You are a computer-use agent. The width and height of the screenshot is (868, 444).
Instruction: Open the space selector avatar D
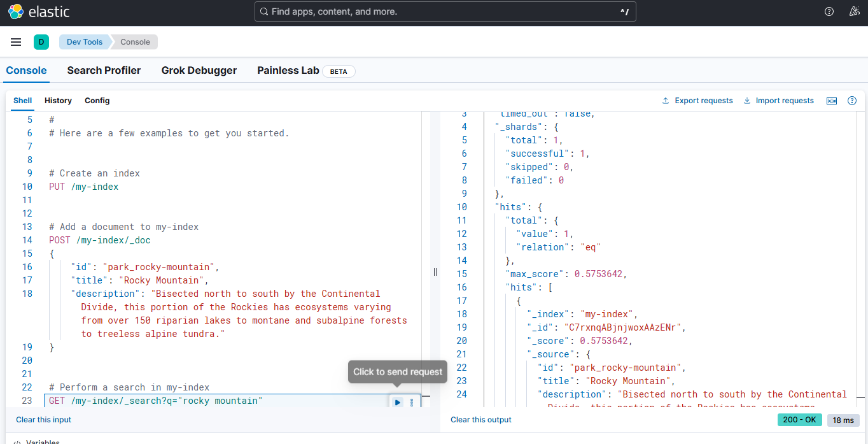pyautogui.click(x=41, y=42)
